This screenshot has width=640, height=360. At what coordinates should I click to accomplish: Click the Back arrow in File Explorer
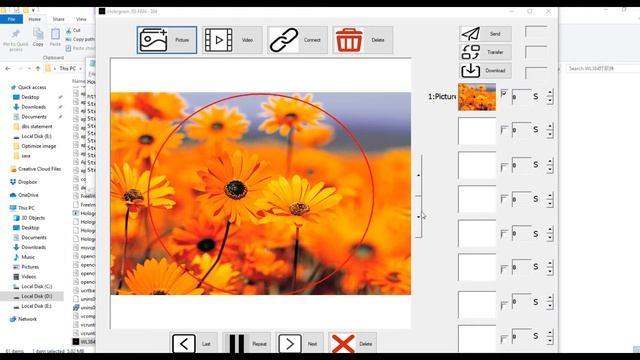click(x=8, y=69)
